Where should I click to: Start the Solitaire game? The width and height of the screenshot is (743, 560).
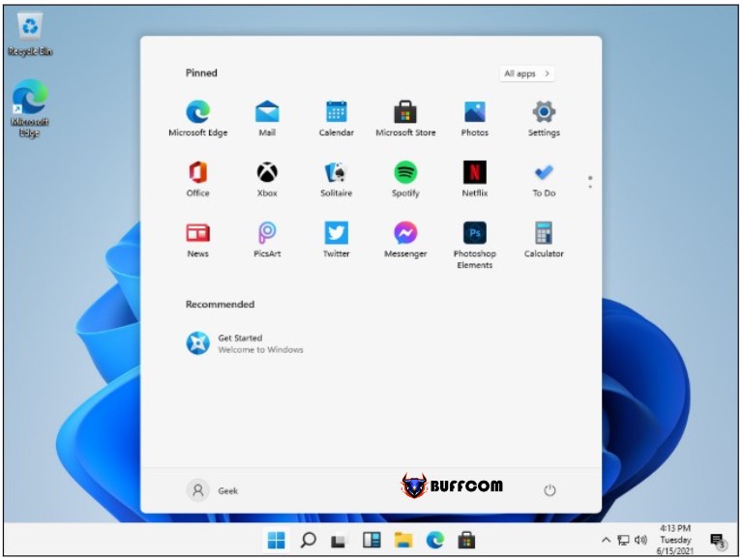coord(337,179)
